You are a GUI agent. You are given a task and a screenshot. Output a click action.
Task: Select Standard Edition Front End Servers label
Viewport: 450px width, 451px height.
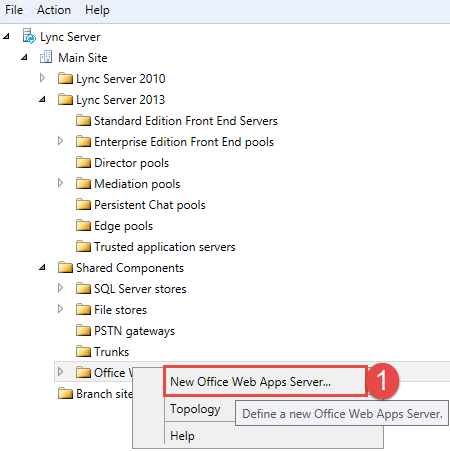pyautogui.click(x=186, y=121)
